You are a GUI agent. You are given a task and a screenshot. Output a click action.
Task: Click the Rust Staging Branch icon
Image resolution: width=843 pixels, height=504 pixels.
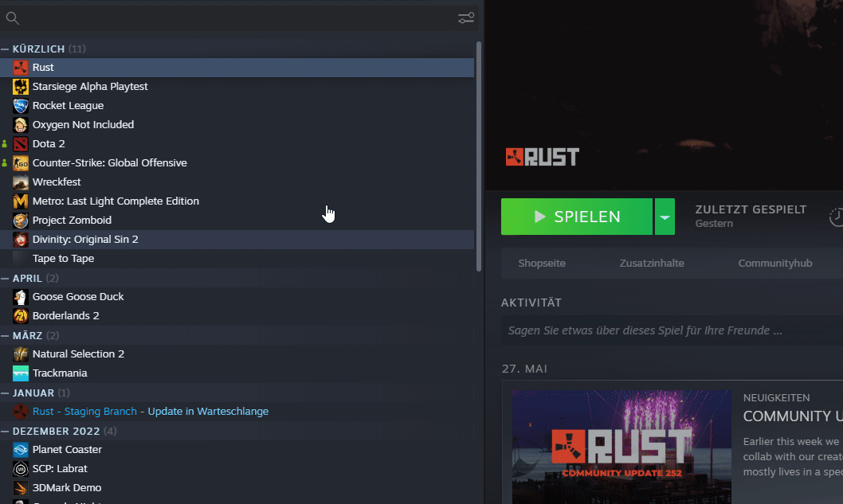click(x=21, y=412)
